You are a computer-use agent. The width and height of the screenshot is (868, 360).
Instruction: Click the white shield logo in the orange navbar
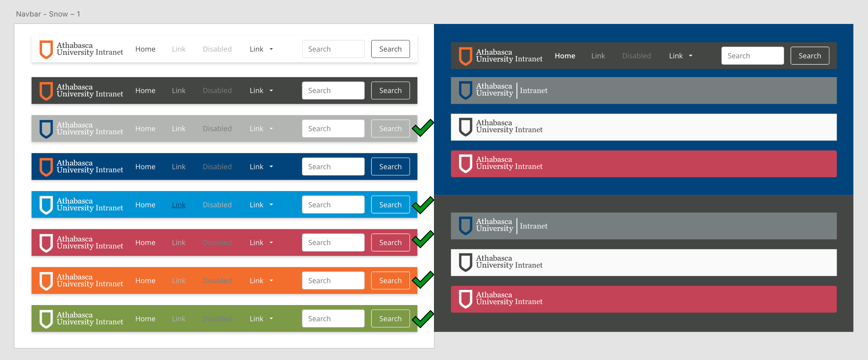pos(46,281)
